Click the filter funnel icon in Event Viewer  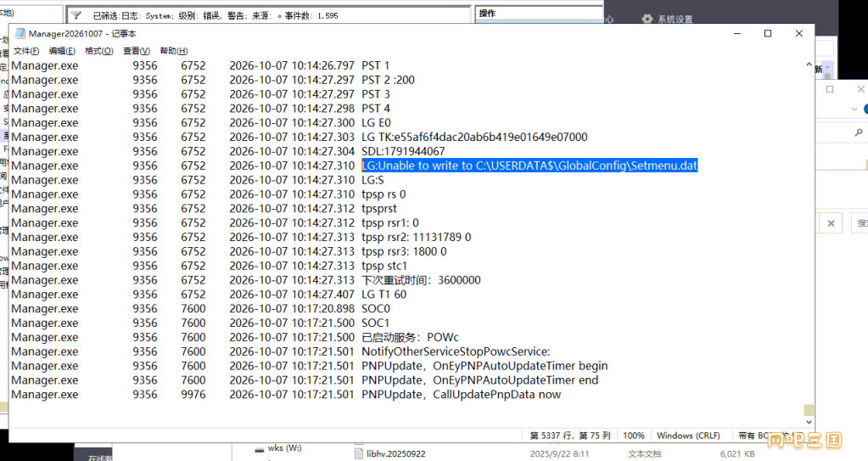pyautogui.click(x=76, y=15)
